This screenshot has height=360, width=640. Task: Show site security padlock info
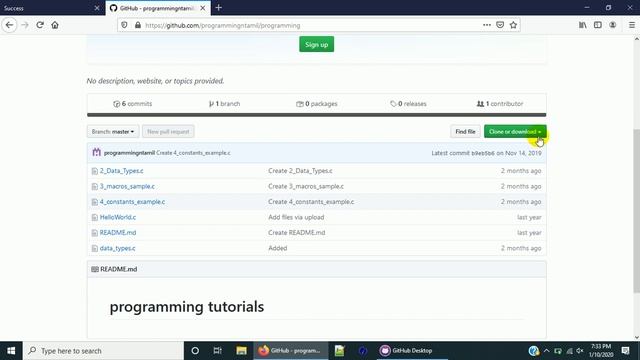(x=138, y=25)
